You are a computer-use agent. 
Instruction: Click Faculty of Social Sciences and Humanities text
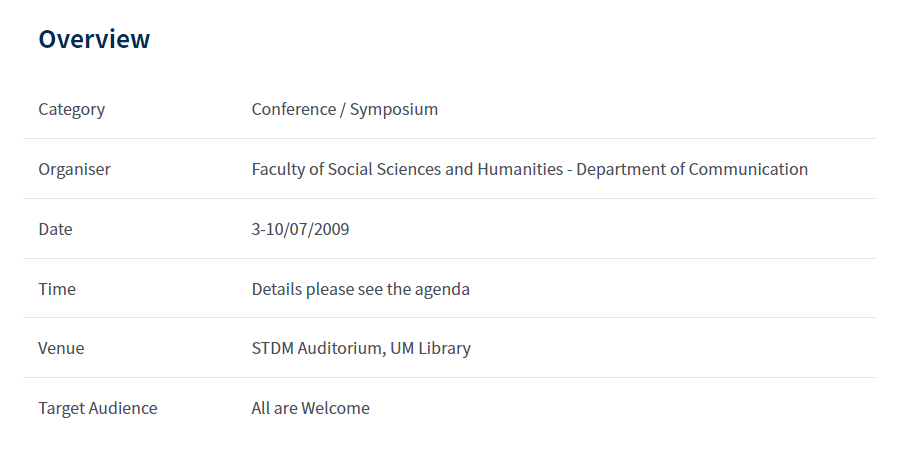[x=407, y=169]
